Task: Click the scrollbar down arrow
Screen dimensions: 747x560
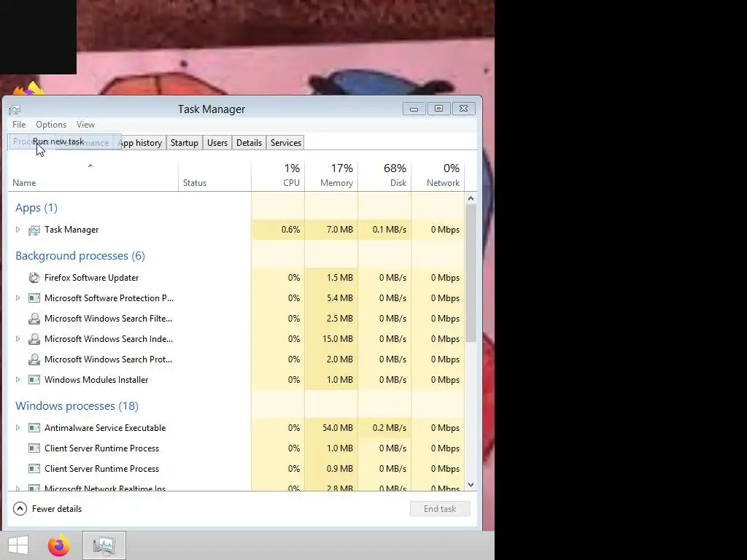Action: [471, 485]
